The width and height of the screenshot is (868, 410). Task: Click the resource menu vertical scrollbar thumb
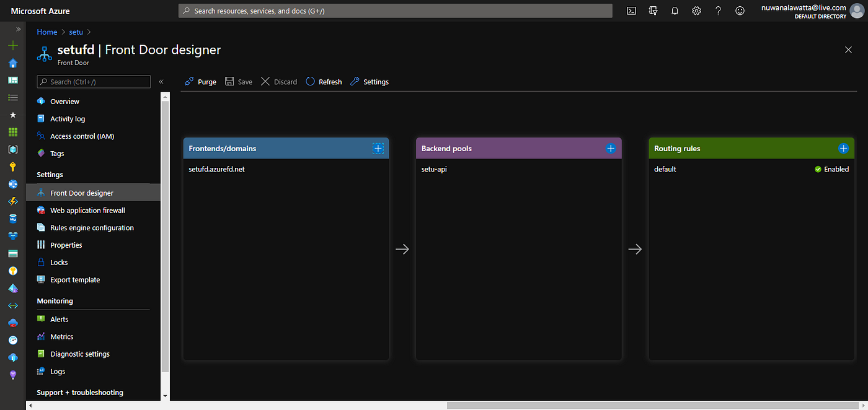coord(165,235)
